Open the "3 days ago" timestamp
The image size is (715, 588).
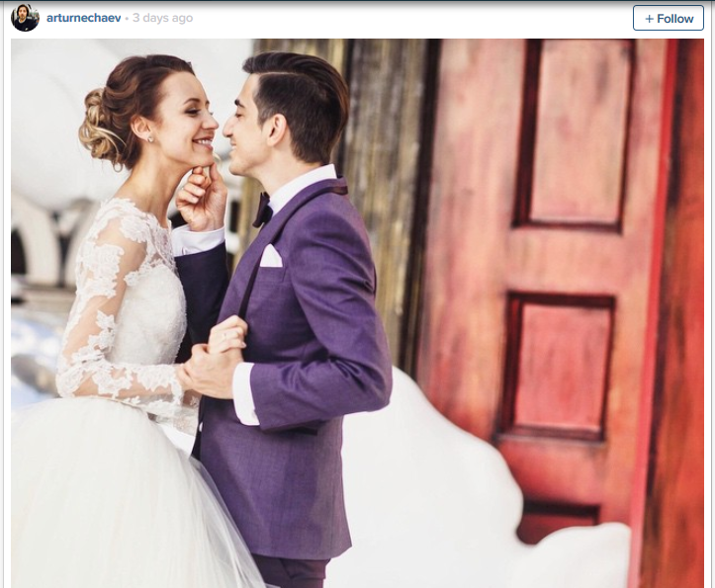163,18
